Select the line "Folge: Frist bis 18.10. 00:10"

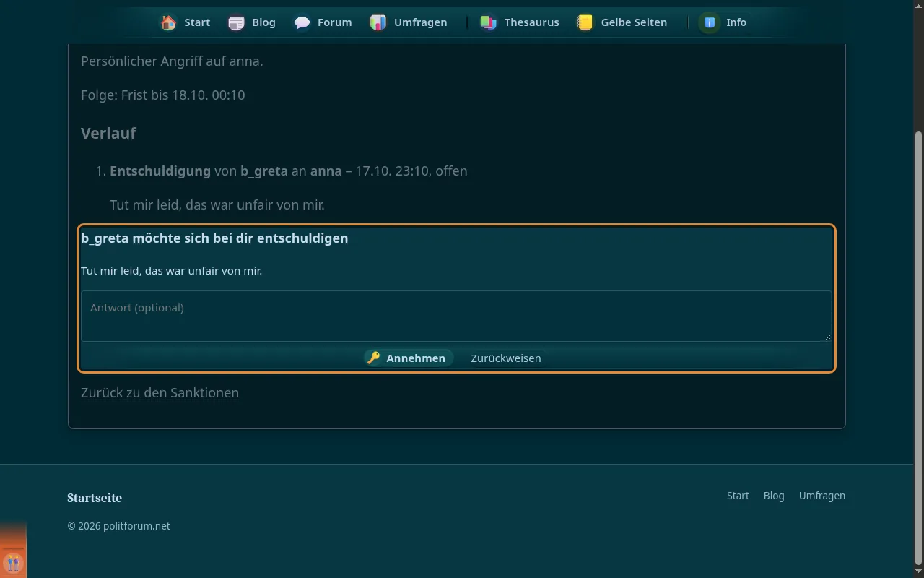[x=163, y=95]
